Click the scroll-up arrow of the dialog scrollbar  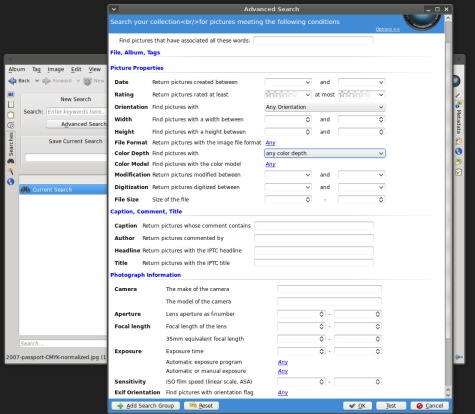[448, 18]
